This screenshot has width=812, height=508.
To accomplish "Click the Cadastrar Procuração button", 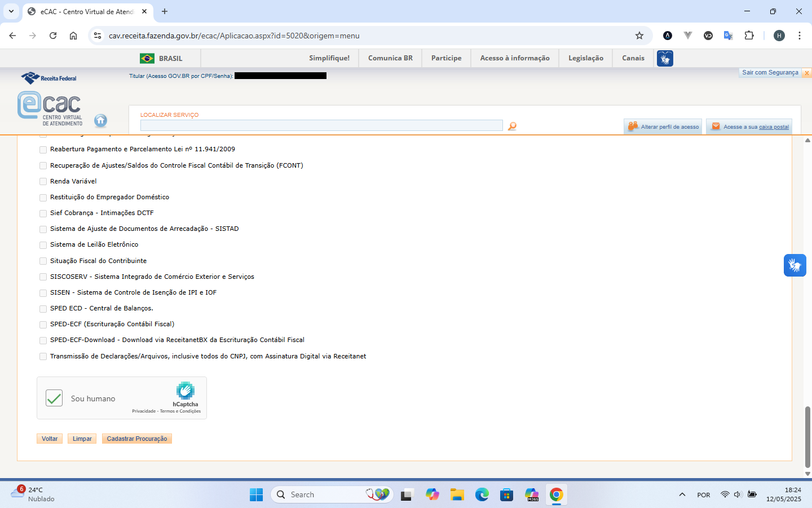I will [x=137, y=439].
